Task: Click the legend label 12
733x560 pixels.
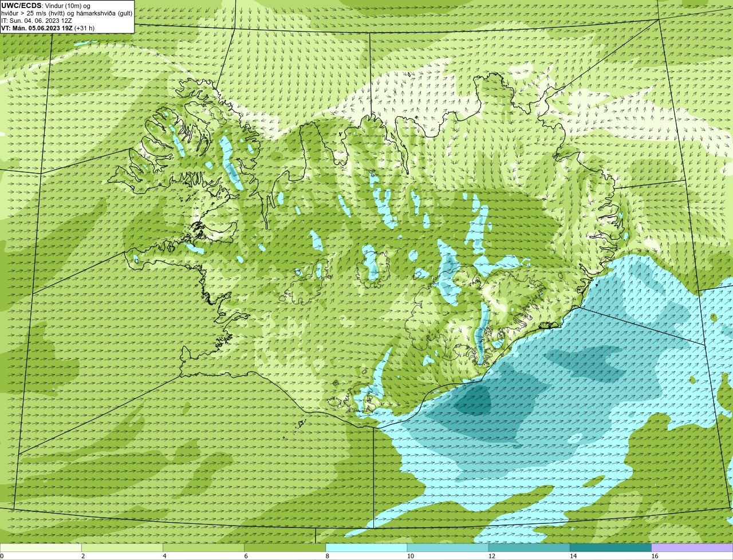Action: point(492,556)
